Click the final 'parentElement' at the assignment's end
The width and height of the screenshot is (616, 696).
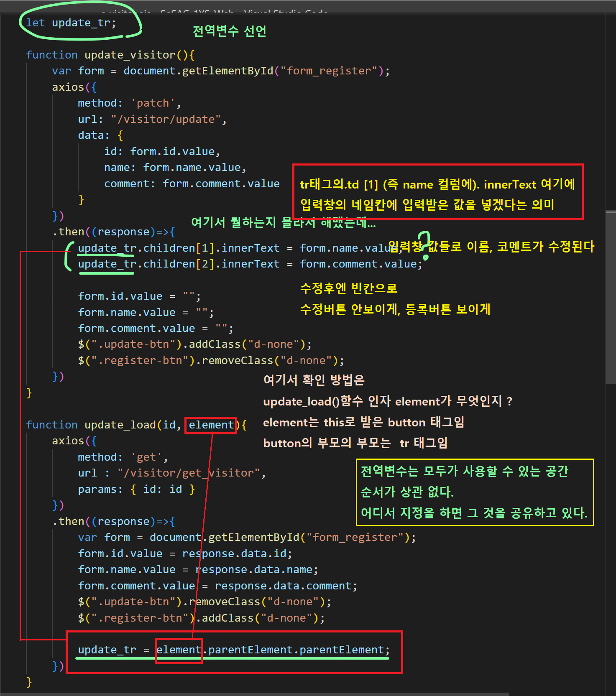tap(342, 650)
